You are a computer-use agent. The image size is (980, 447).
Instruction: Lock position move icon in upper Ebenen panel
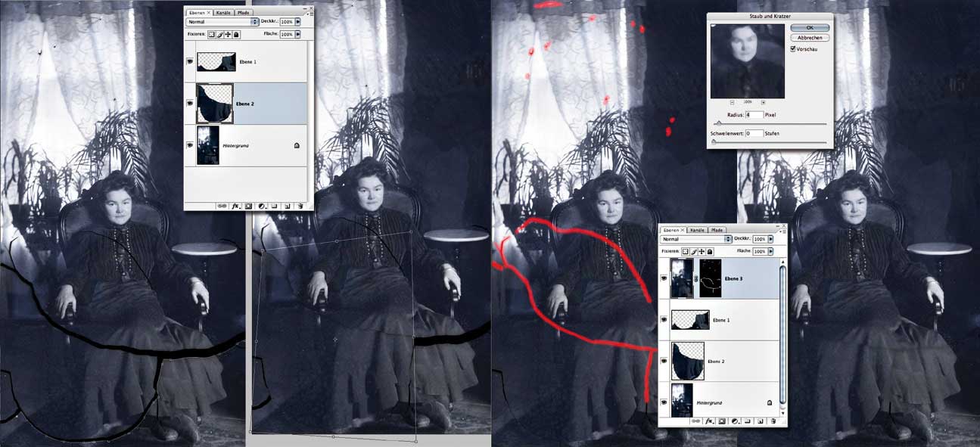tap(228, 35)
